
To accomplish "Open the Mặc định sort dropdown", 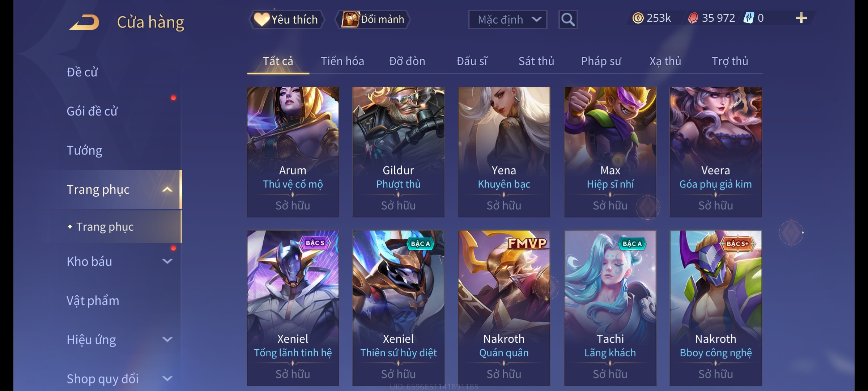I will pos(507,20).
